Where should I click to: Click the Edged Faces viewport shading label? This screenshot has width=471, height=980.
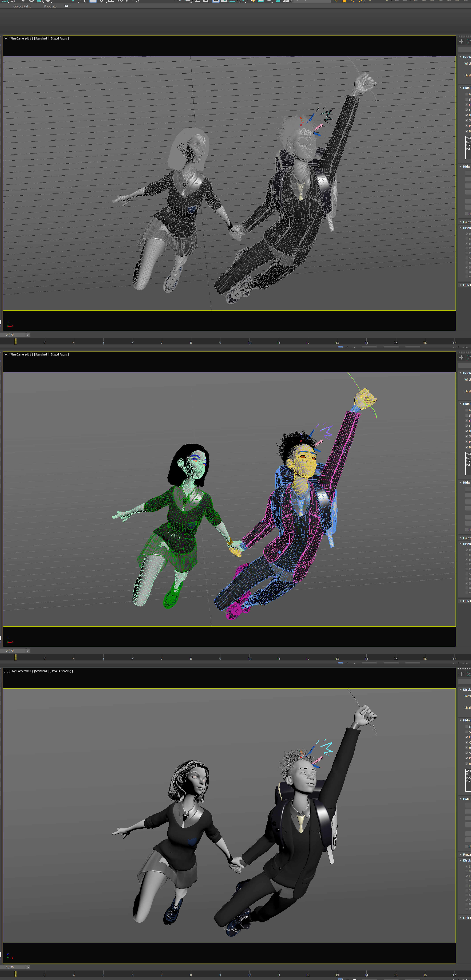tap(60, 38)
